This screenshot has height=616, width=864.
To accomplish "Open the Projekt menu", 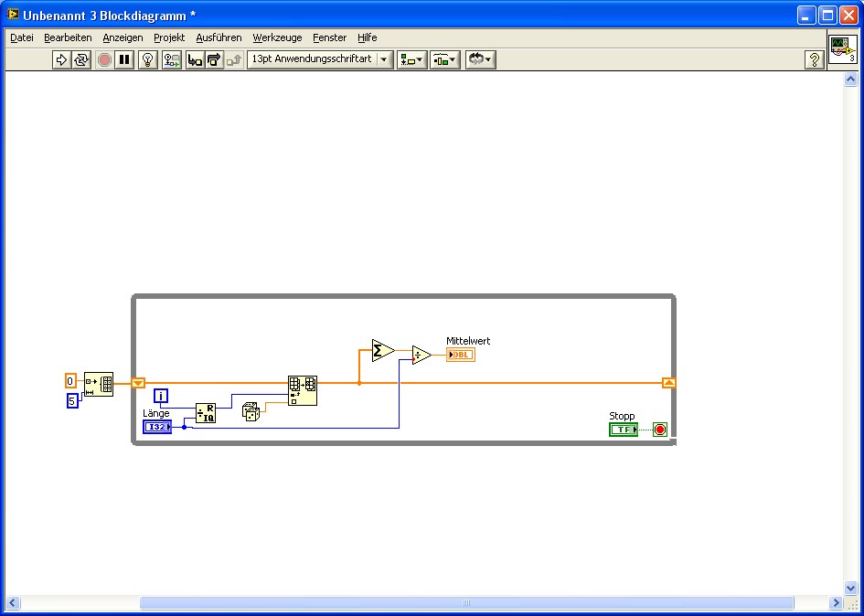I will click(169, 37).
